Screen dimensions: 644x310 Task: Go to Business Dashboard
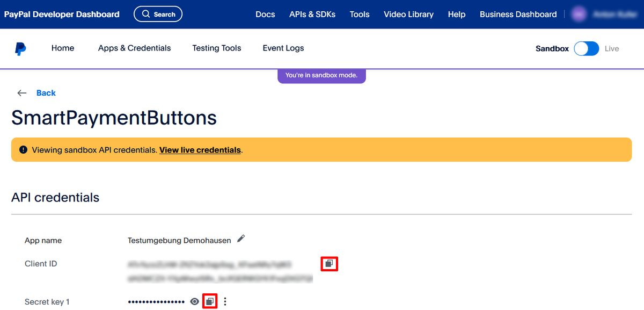518,15
